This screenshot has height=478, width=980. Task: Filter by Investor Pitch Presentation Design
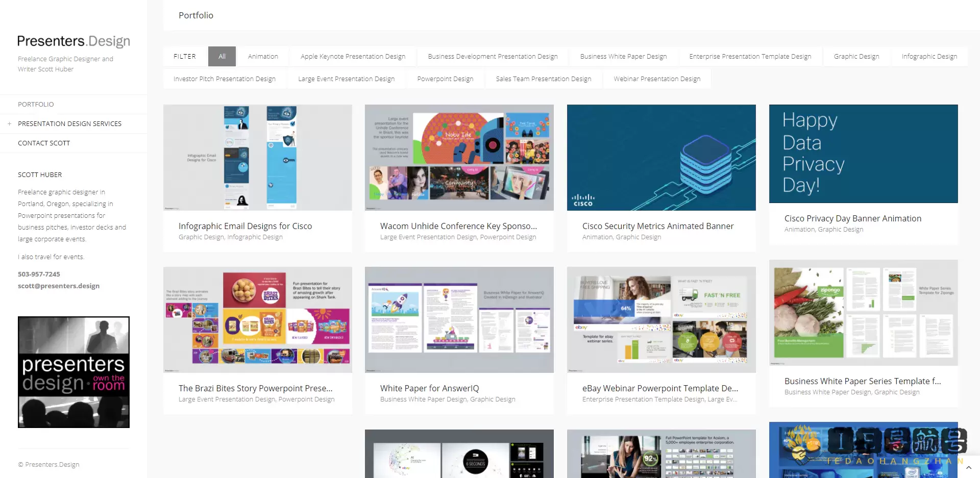(x=224, y=79)
